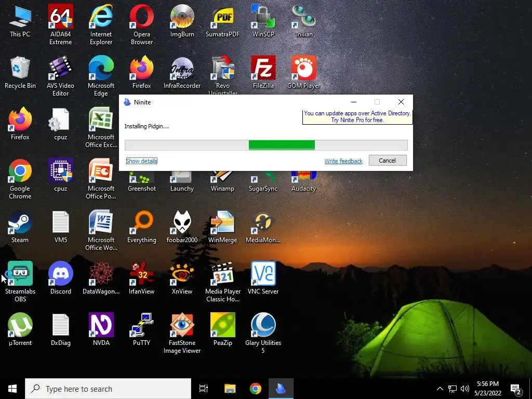Click the XnView desktop icon
This screenshot has width=532, height=399.
(x=182, y=278)
